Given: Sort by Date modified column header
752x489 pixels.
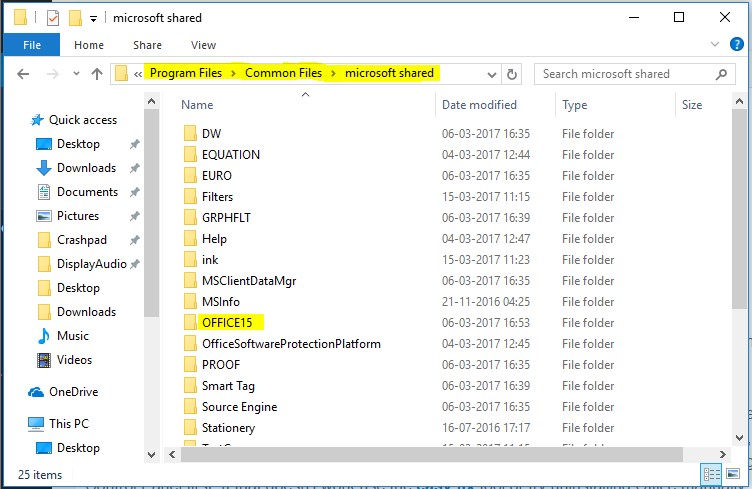Looking at the screenshot, I should [x=479, y=105].
